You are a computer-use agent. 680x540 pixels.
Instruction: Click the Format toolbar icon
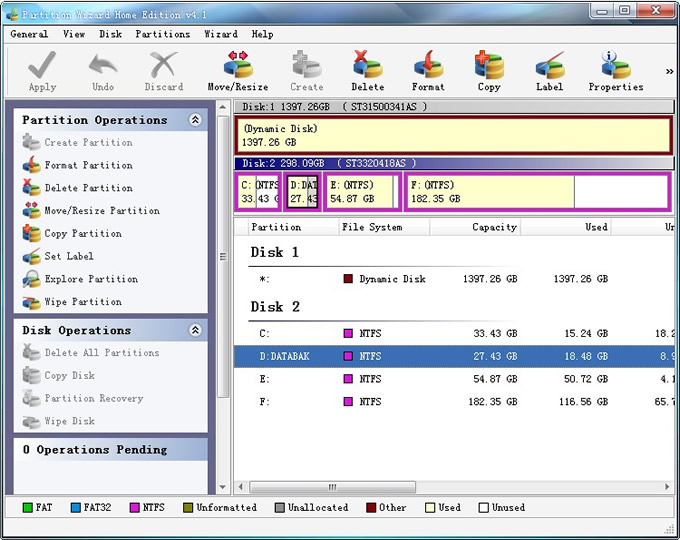428,65
